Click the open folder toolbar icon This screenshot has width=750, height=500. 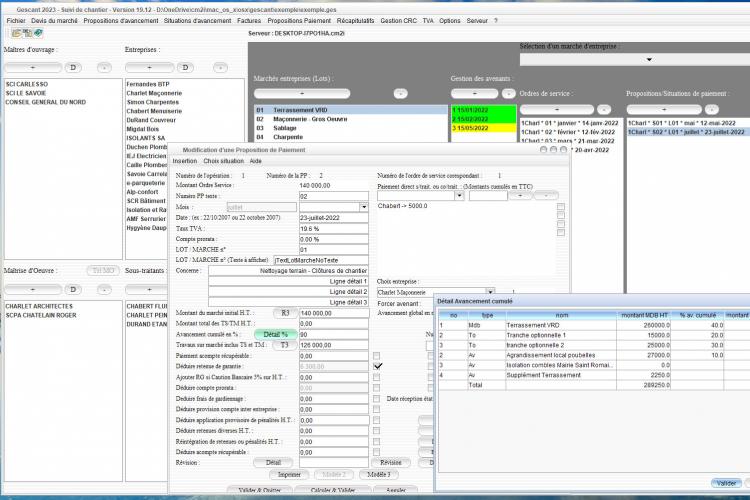pos(16,33)
